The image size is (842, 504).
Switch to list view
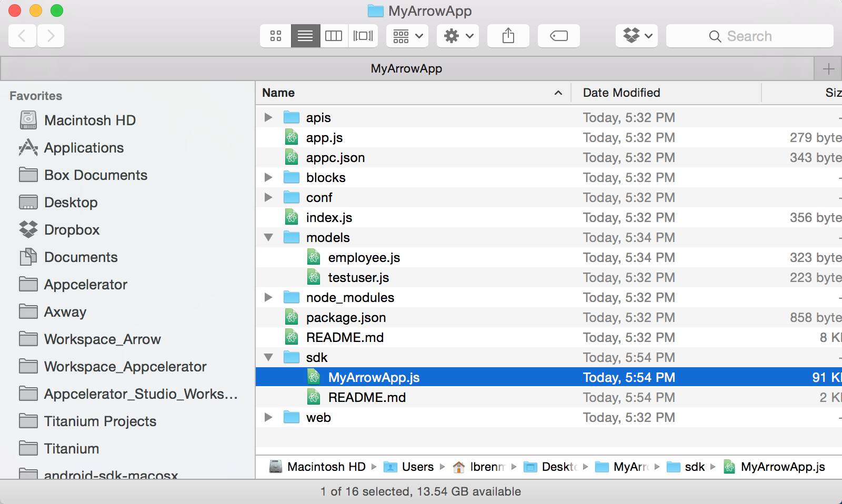point(305,36)
